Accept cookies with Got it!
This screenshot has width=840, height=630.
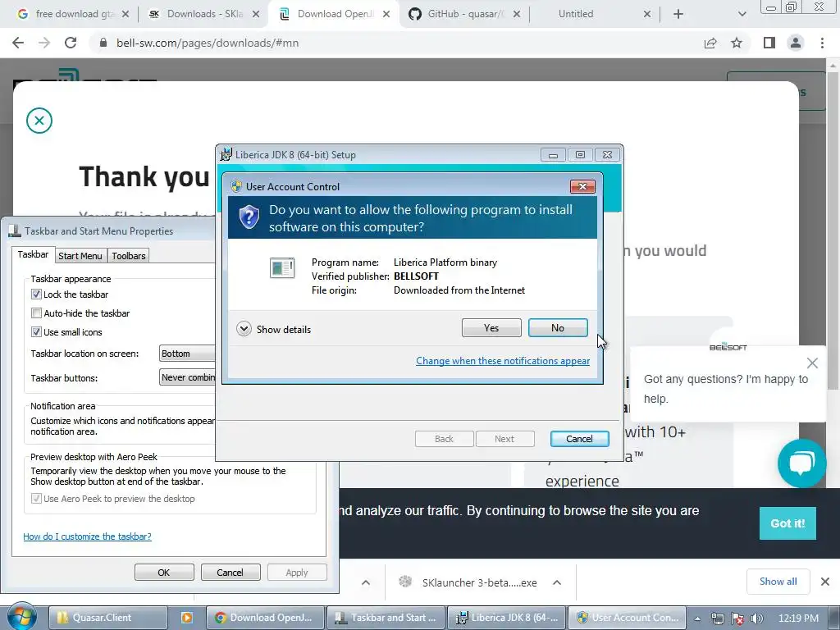click(x=787, y=523)
